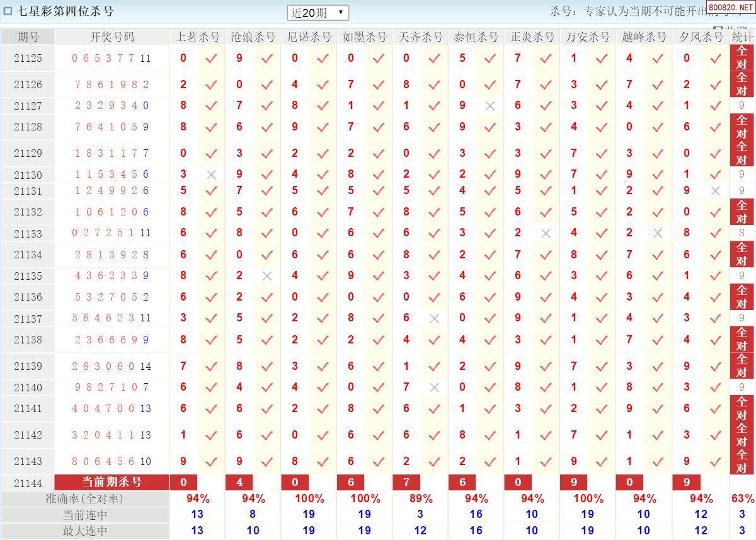Click upcoming period number 21144
The image size is (756, 540).
pyautogui.click(x=28, y=483)
